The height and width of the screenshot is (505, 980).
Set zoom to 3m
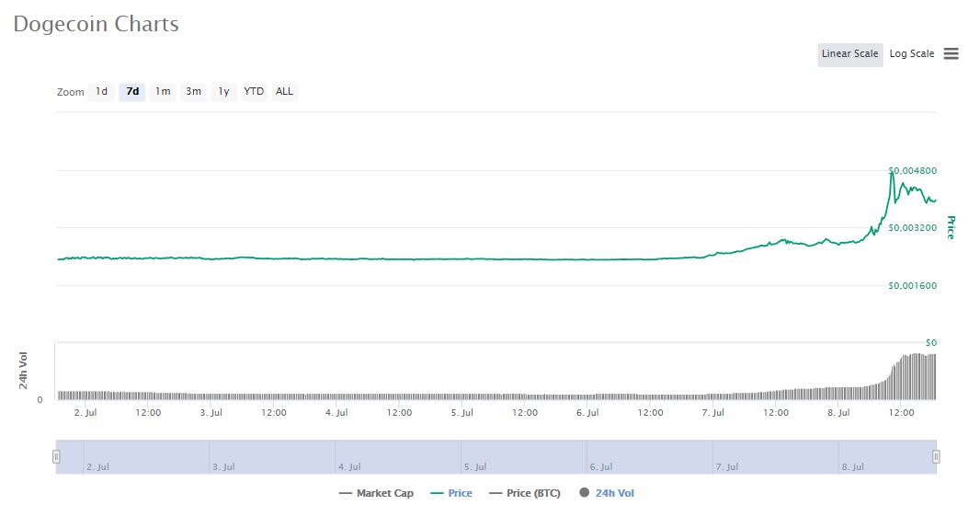193,92
